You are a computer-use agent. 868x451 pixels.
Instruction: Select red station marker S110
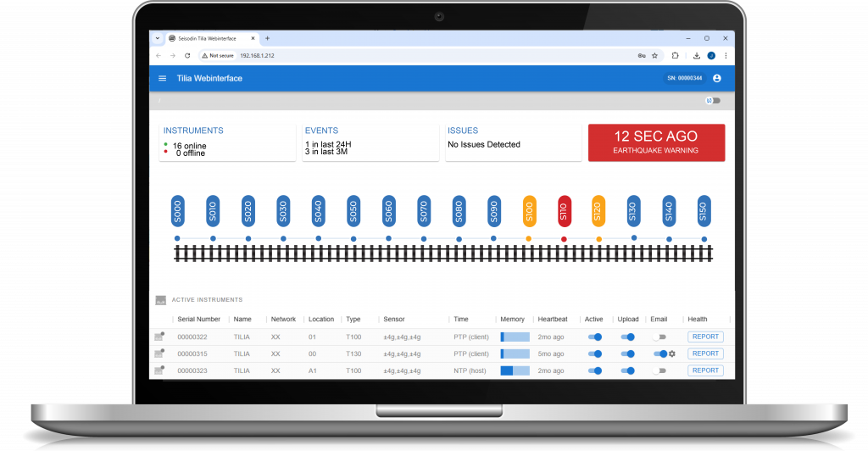564,211
